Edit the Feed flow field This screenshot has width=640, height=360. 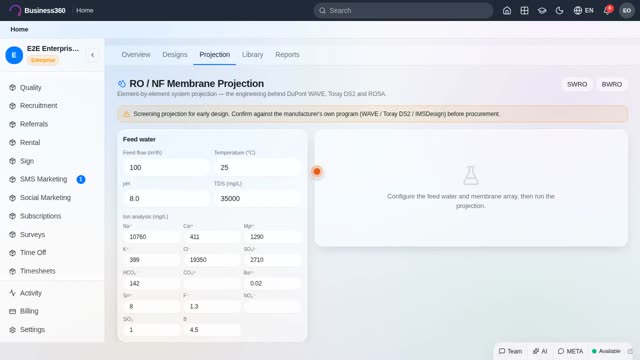[165, 167]
